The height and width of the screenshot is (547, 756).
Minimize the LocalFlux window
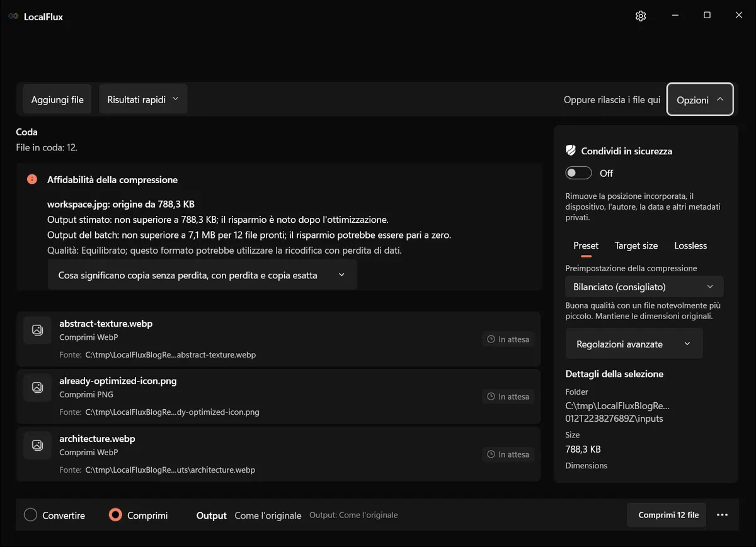click(x=675, y=16)
